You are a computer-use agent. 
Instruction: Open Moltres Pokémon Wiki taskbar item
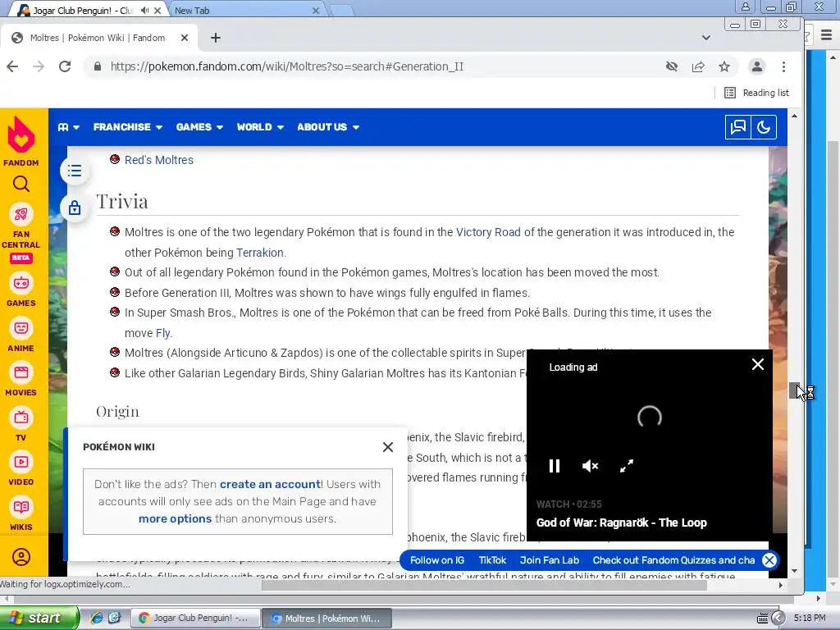coord(326,619)
